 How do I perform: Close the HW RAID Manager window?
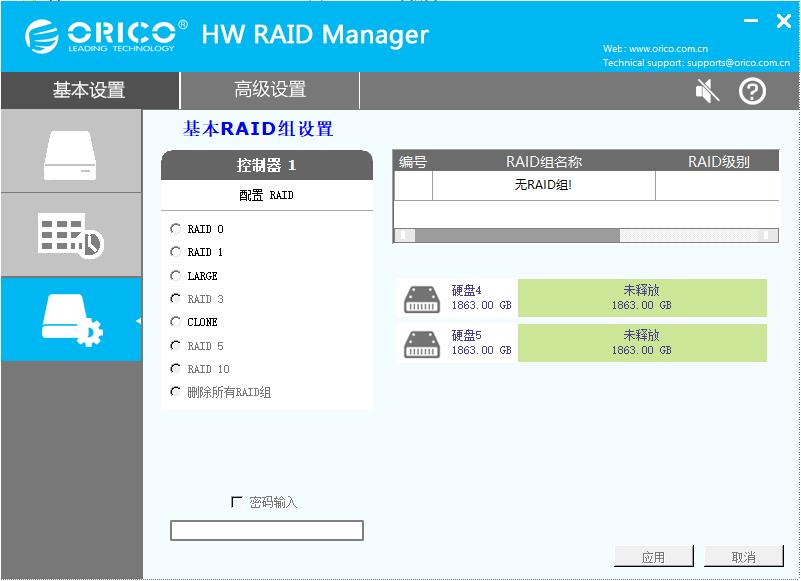click(x=784, y=21)
